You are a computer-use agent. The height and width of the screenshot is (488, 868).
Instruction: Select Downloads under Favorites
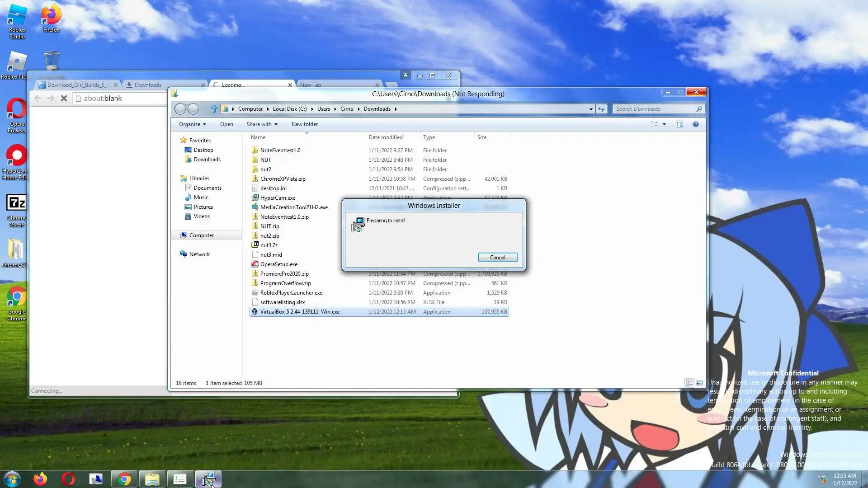click(x=207, y=160)
